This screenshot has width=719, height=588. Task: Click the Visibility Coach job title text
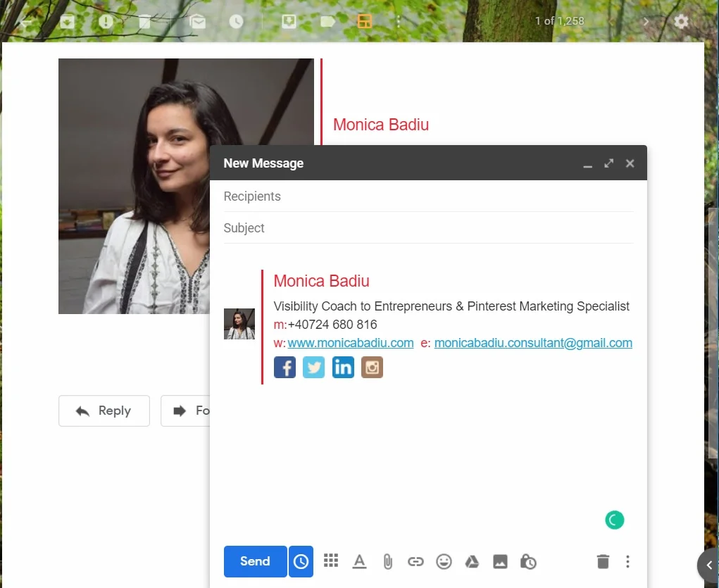click(x=451, y=306)
